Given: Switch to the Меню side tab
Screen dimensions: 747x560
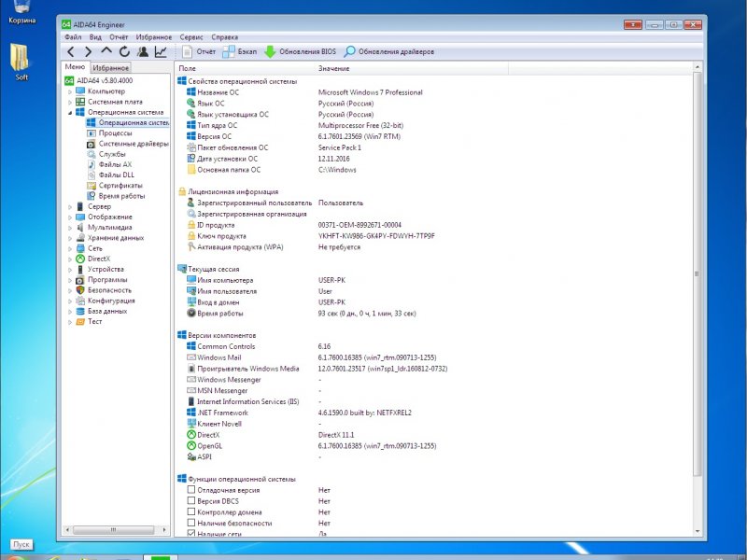Looking at the screenshot, I should (x=76, y=67).
